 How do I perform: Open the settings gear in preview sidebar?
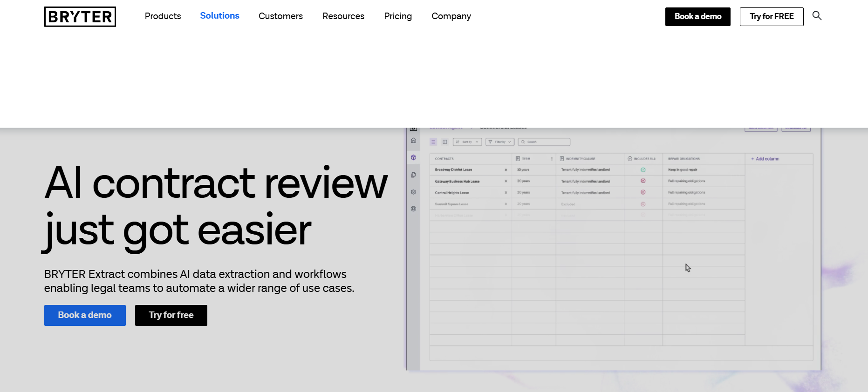(413, 192)
